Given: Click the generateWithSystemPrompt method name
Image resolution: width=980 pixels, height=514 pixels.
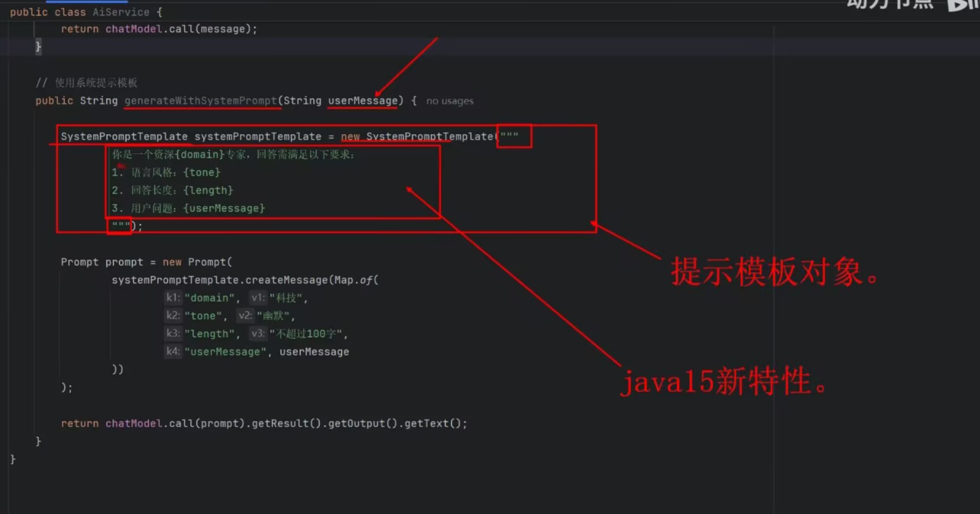Looking at the screenshot, I should click(201, 101).
